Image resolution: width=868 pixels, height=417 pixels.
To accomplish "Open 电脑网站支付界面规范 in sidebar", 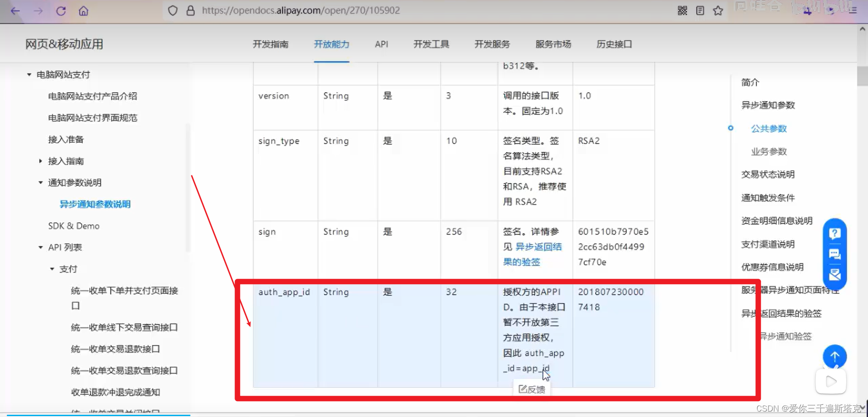I will (93, 118).
